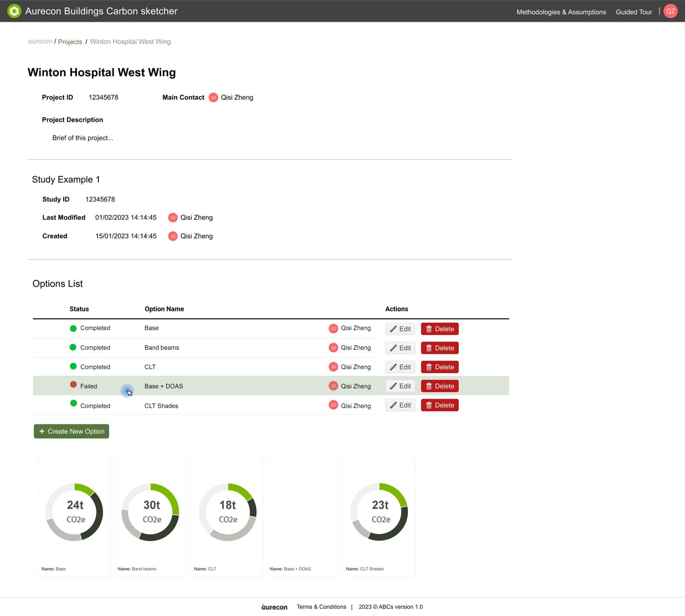685x616 pixels.
Task: Click trash icon for Band beams option
Action: 429,348
